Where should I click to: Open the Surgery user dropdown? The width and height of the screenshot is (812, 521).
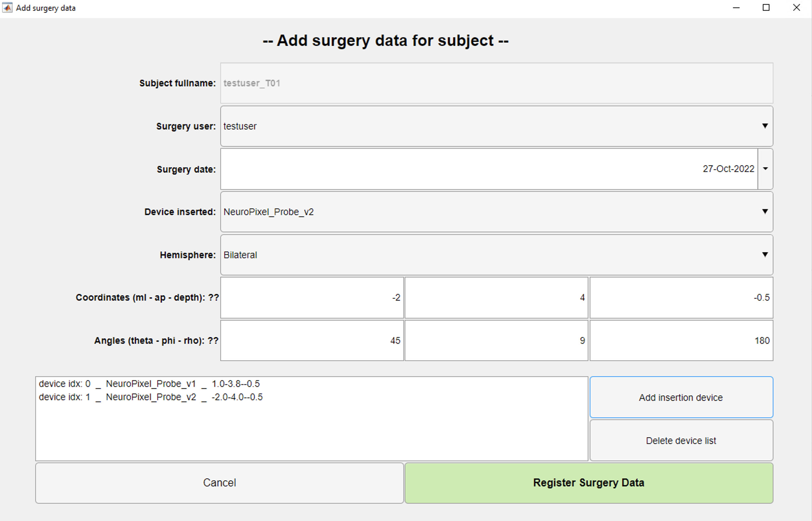pyautogui.click(x=497, y=126)
